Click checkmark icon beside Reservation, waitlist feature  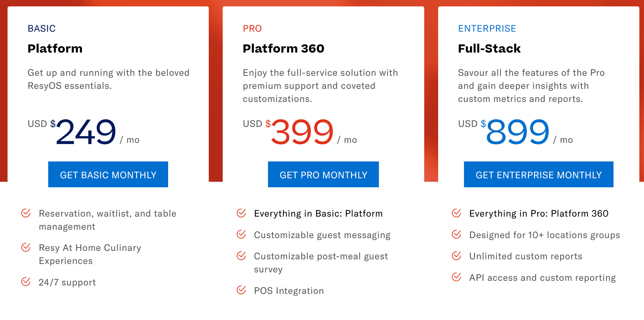tap(26, 213)
